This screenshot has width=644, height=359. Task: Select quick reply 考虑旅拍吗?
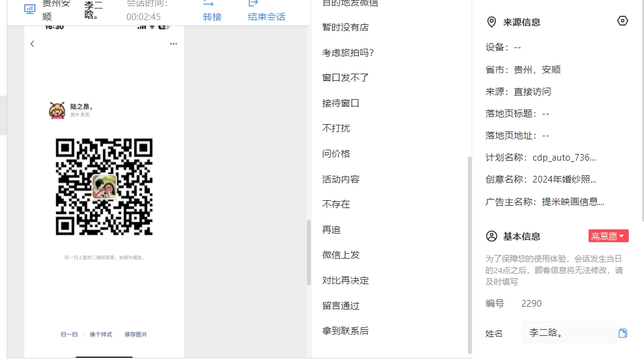point(349,53)
